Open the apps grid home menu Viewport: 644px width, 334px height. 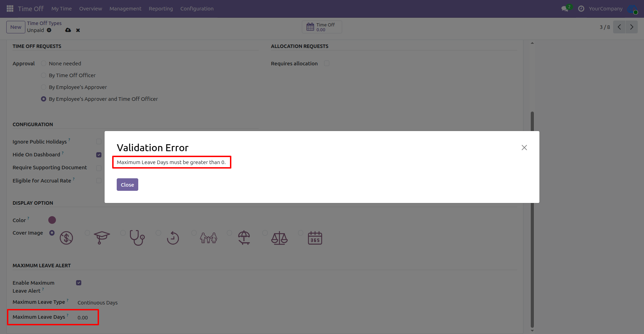[x=10, y=8]
